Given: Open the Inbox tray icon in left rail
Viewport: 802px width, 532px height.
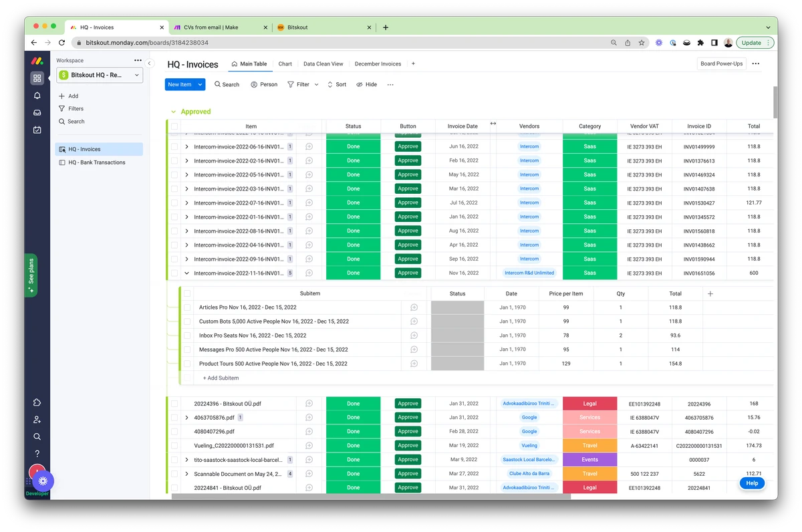Looking at the screenshot, I should (x=37, y=112).
